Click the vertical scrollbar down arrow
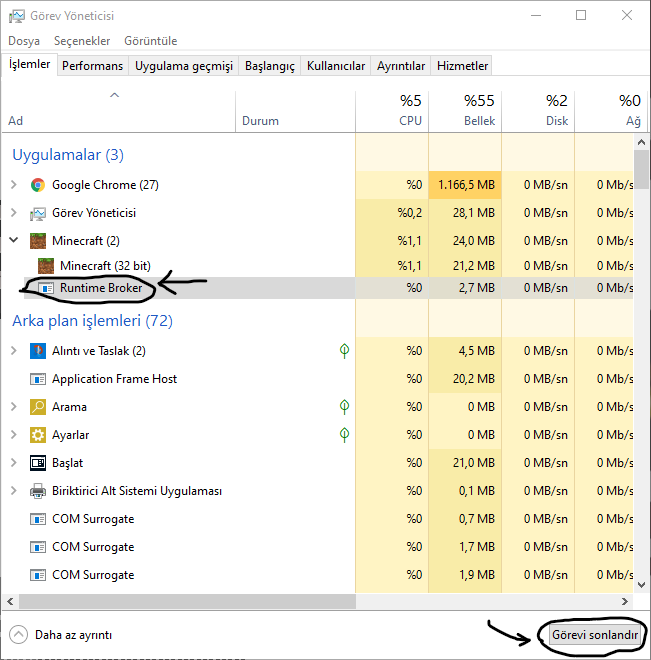Image resolution: width=651 pixels, height=660 pixels. (x=642, y=582)
